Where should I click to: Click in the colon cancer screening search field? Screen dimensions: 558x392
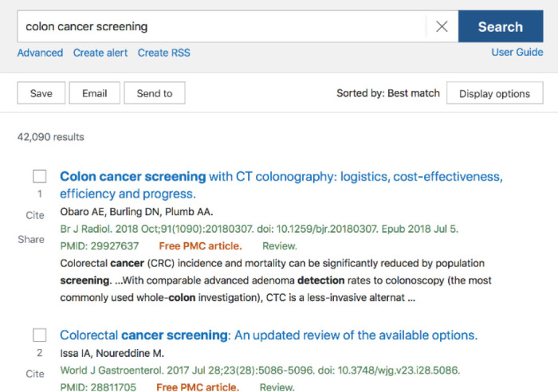222,26
